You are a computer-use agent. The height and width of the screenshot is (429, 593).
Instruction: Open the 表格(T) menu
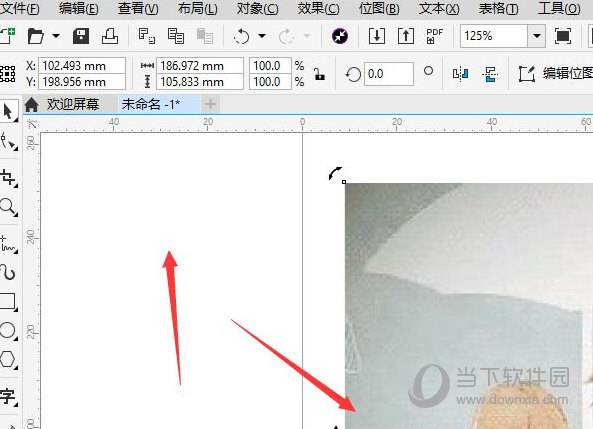pos(498,8)
